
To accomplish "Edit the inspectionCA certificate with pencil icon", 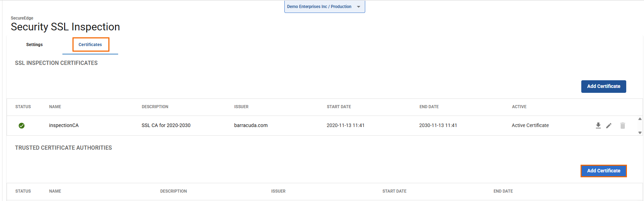I will [x=609, y=126].
